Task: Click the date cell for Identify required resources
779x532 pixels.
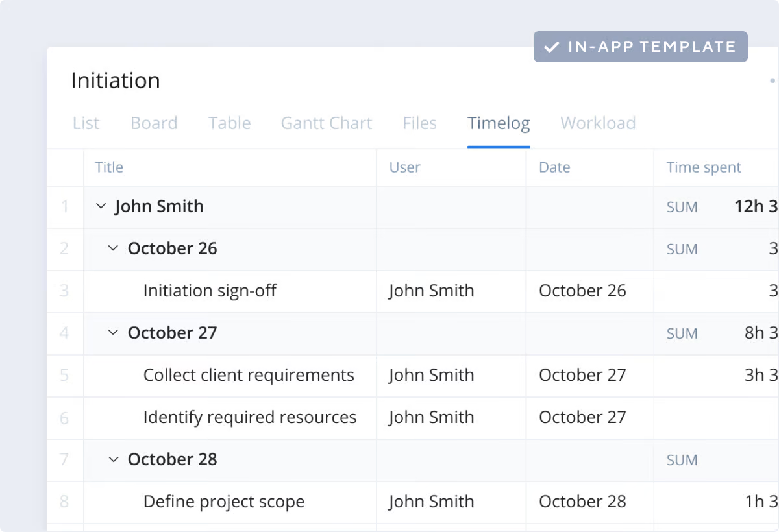Action: coord(589,418)
